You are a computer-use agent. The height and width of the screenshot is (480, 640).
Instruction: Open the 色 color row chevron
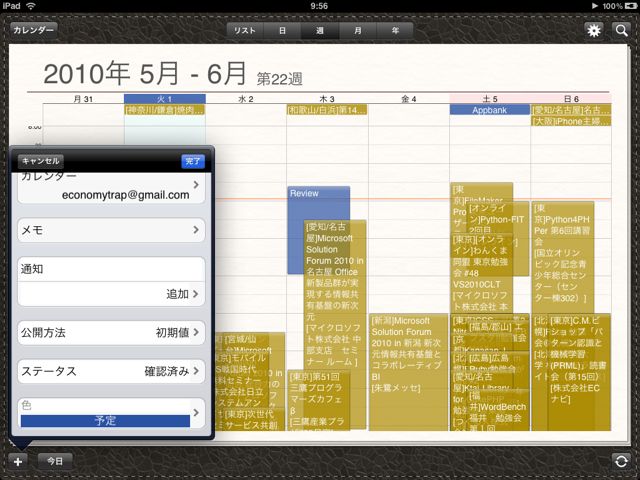196,412
